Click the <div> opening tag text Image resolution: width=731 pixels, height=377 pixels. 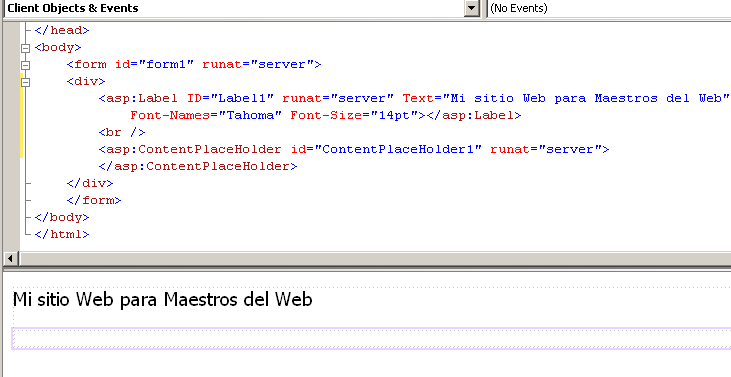(x=86, y=82)
